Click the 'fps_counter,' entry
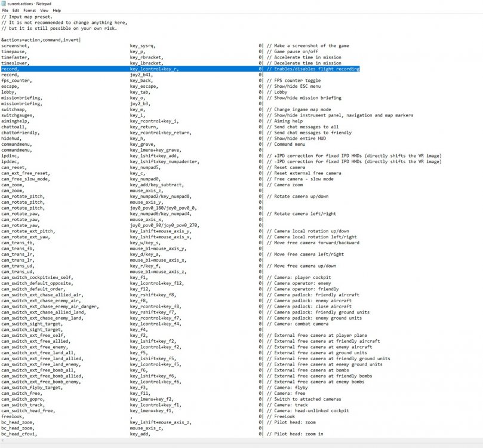This screenshot has height=448, width=483. (x=16, y=81)
